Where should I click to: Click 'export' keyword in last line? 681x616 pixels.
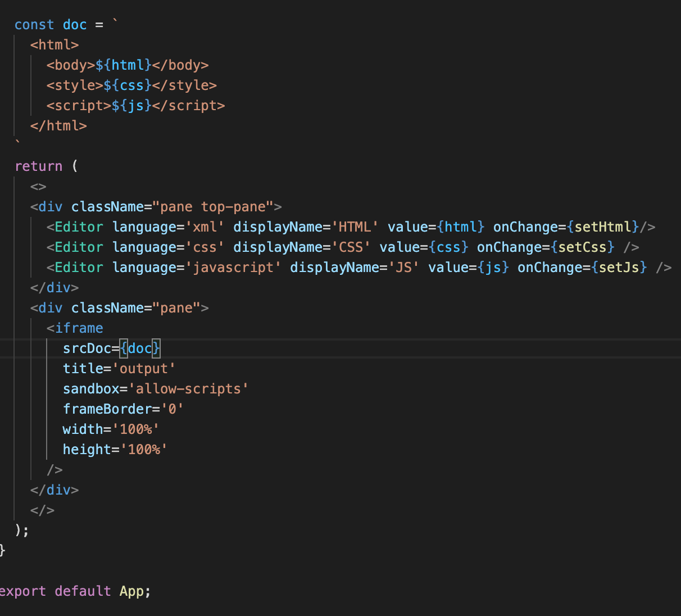(x=22, y=591)
